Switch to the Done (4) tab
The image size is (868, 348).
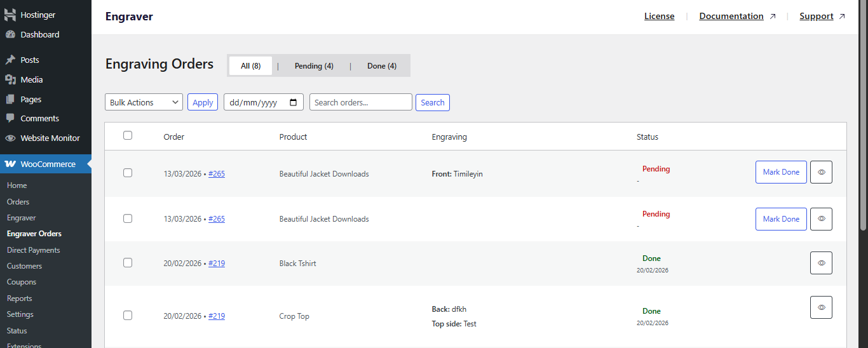point(381,66)
